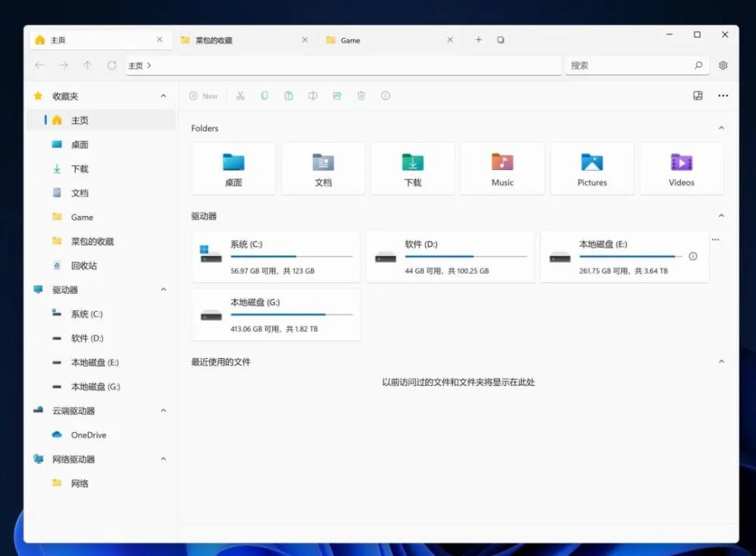Open 桌面 in the sidebar
Image resolution: width=756 pixels, height=556 pixels.
[101, 144]
